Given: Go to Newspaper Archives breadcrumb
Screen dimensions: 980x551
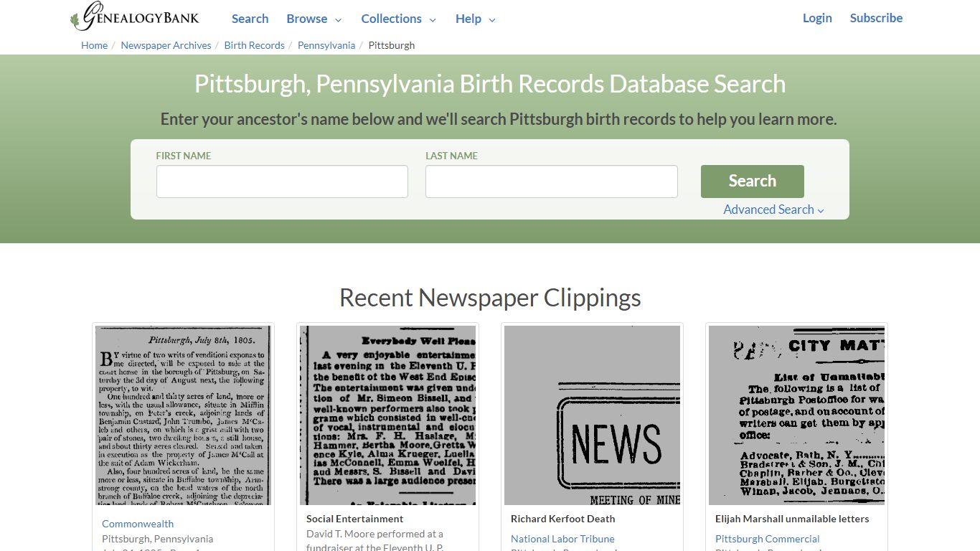Looking at the screenshot, I should [x=166, y=45].
